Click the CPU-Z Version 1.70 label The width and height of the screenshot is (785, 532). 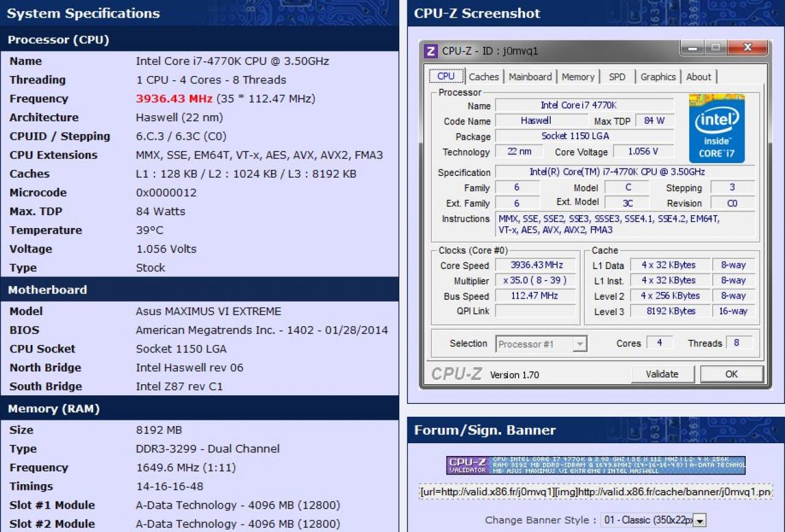point(515,374)
